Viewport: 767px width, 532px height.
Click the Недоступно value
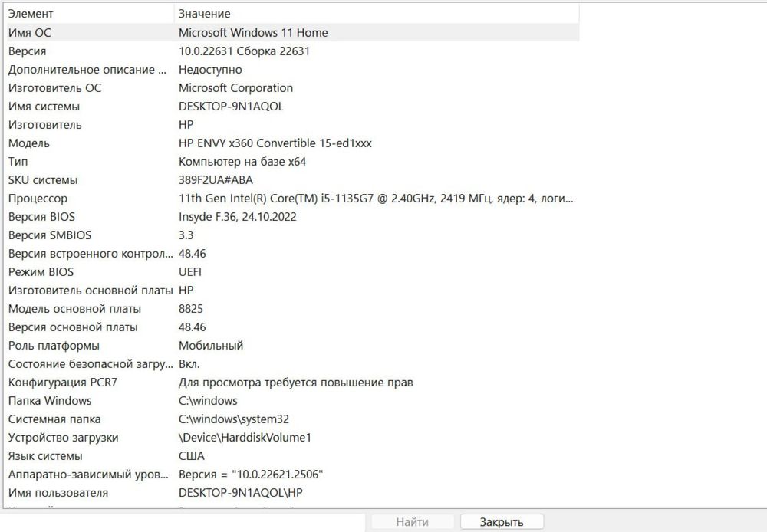coord(210,70)
